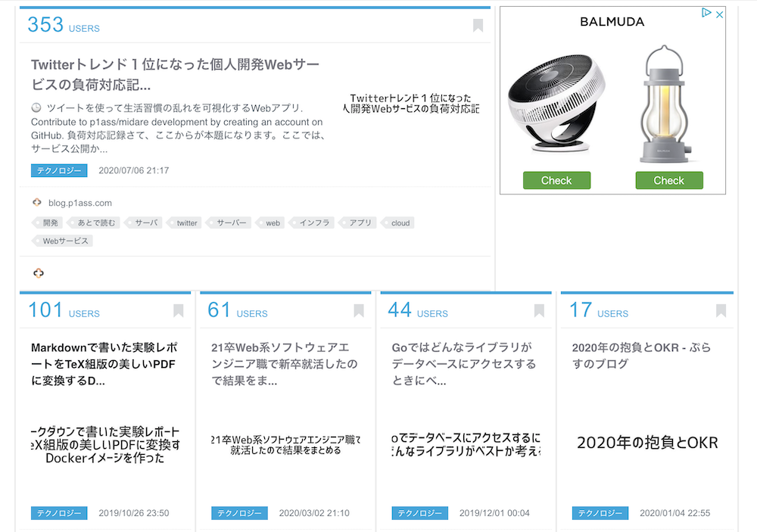Click the user avatar icon below tags

click(x=39, y=273)
